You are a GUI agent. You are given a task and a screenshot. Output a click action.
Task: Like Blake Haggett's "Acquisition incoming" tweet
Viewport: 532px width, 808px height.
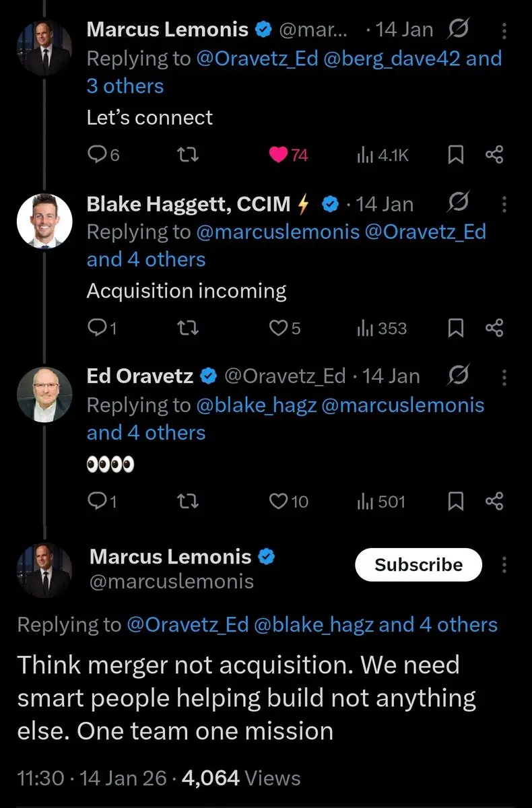277,329
